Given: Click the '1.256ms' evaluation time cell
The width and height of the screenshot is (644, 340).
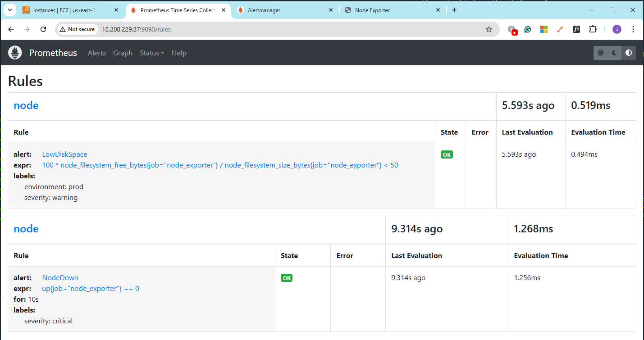Looking at the screenshot, I should click(x=527, y=278).
